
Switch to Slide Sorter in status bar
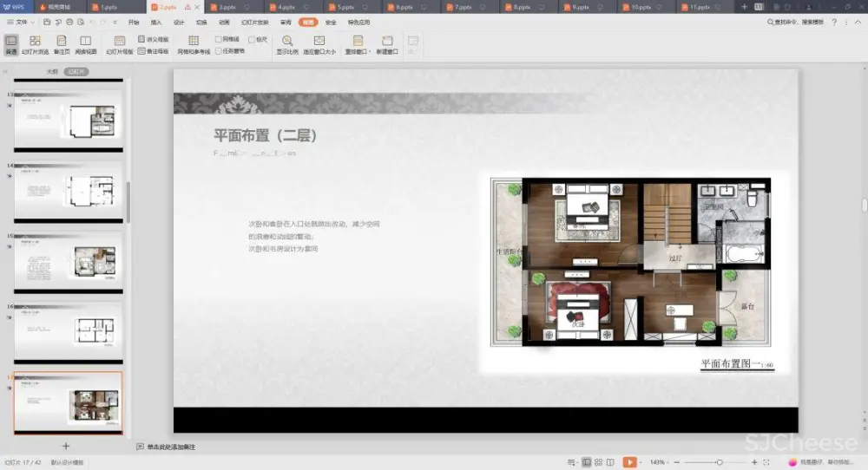pyautogui.click(x=598, y=461)
